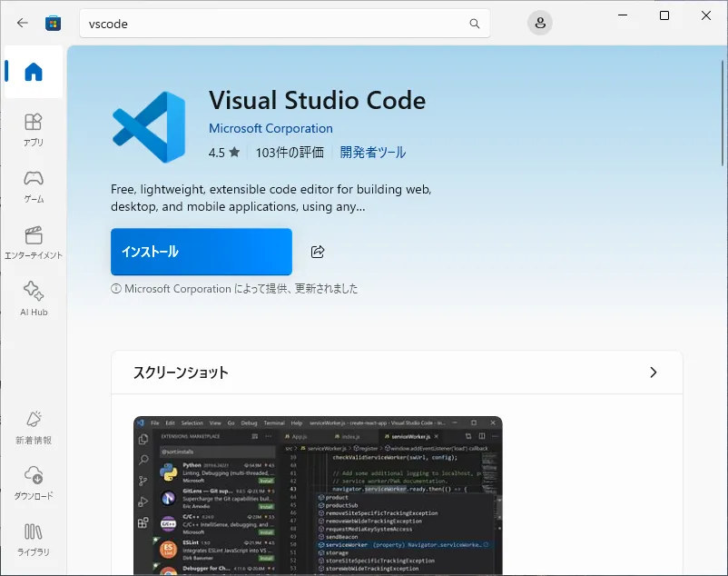
Task: Click the share icon beside install button
Action: [318, 252]
